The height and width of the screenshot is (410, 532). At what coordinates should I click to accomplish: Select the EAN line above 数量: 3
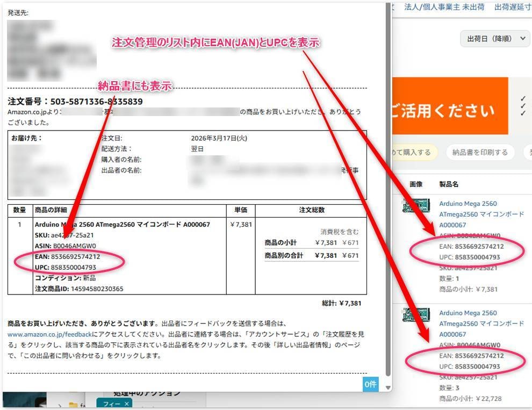(x=471, y=356)
